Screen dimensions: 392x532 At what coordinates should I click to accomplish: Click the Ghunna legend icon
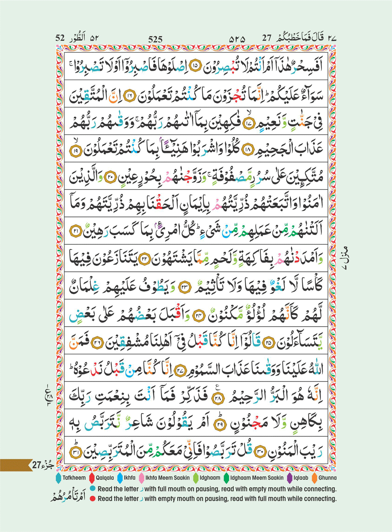314,478
